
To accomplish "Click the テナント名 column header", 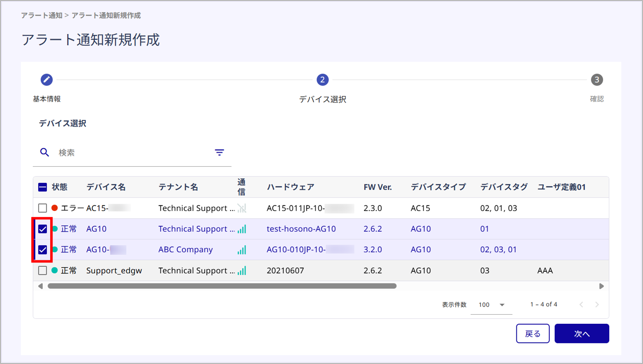I will point(178,187).
